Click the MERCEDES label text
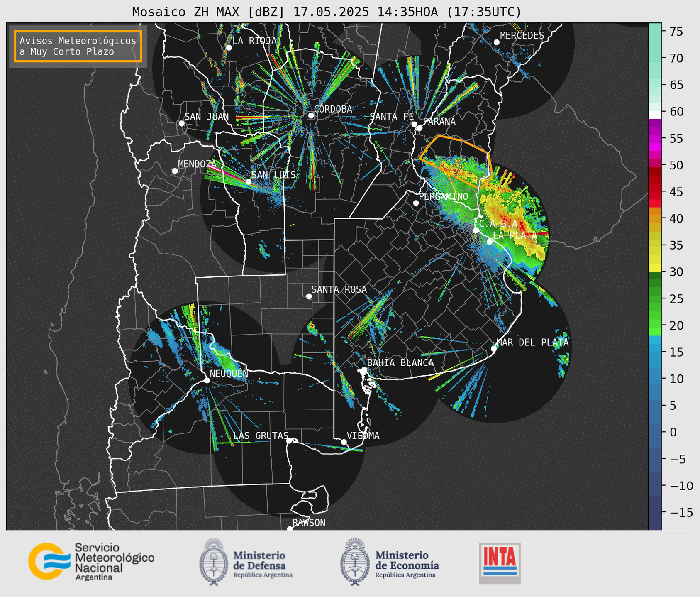700x597 pixels. coord(522,36)
